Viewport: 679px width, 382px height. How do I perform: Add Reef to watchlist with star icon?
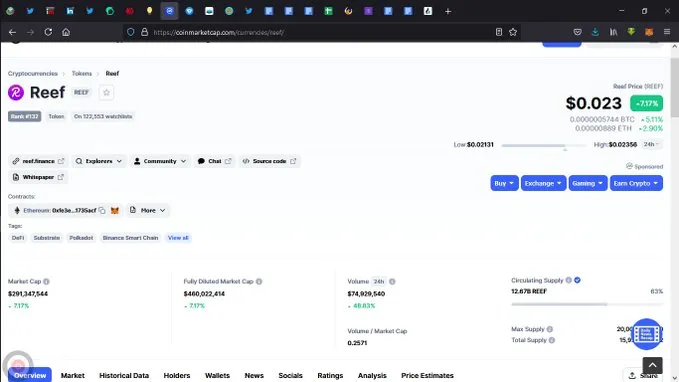pyautogui.click(x=106, y=92)
